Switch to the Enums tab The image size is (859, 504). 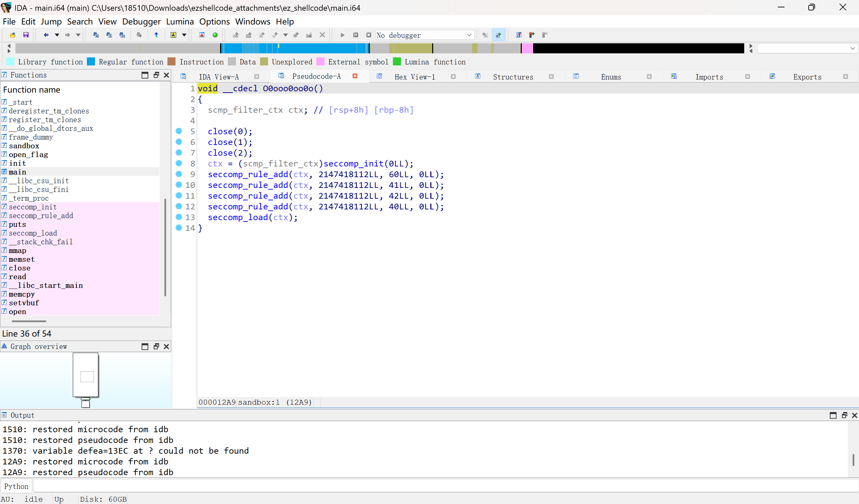(611, 77)
